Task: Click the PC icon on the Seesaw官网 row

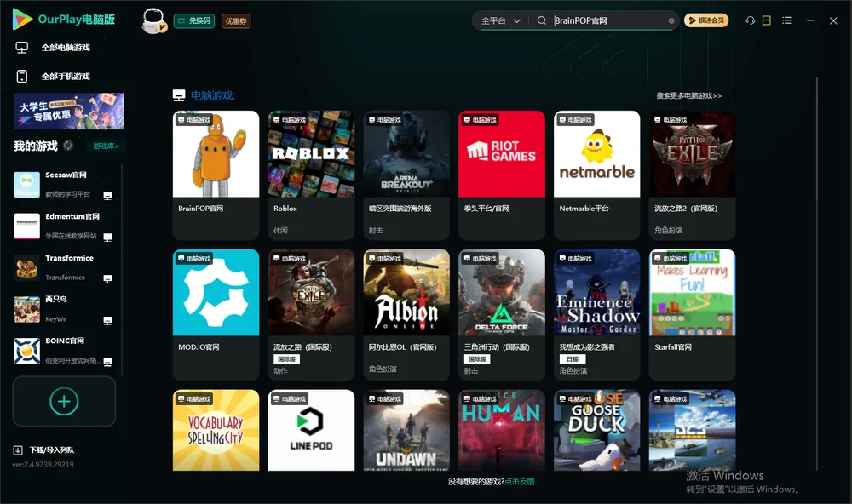Action: click(x=107, y=196)
